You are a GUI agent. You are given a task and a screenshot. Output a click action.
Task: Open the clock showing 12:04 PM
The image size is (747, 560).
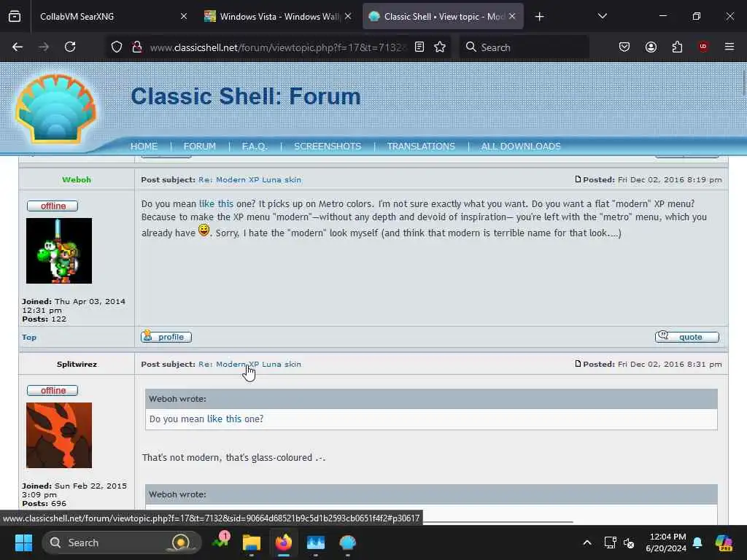coord(666,542)
